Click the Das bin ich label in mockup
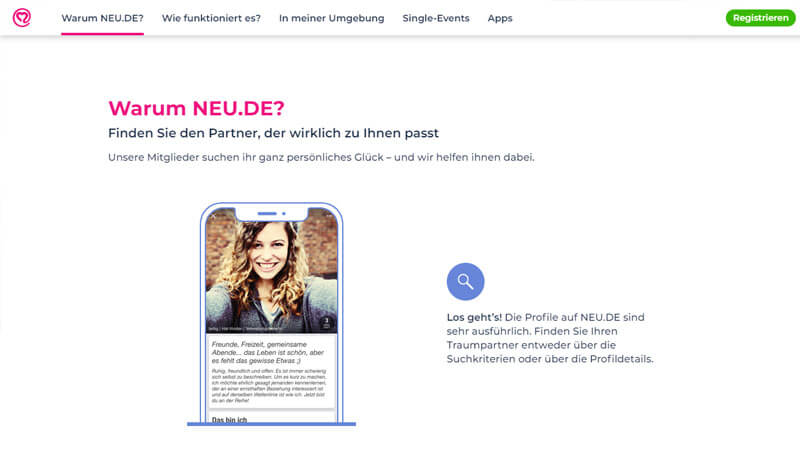Screen dimensions: 800x450 [x=229, y=419]
